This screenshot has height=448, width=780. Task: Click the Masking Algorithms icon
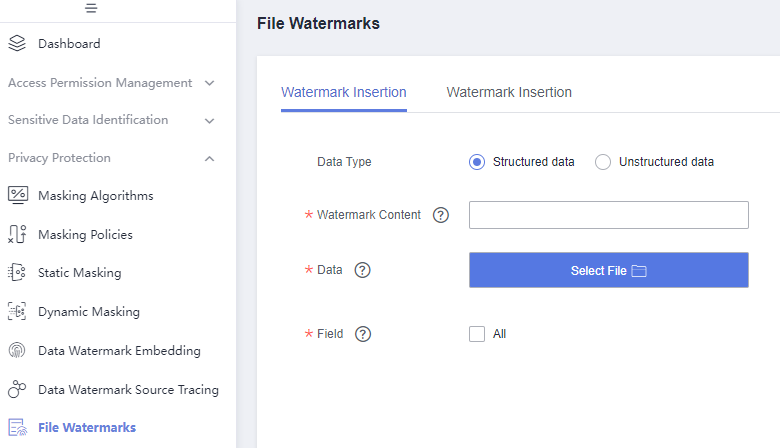[18, 195]
